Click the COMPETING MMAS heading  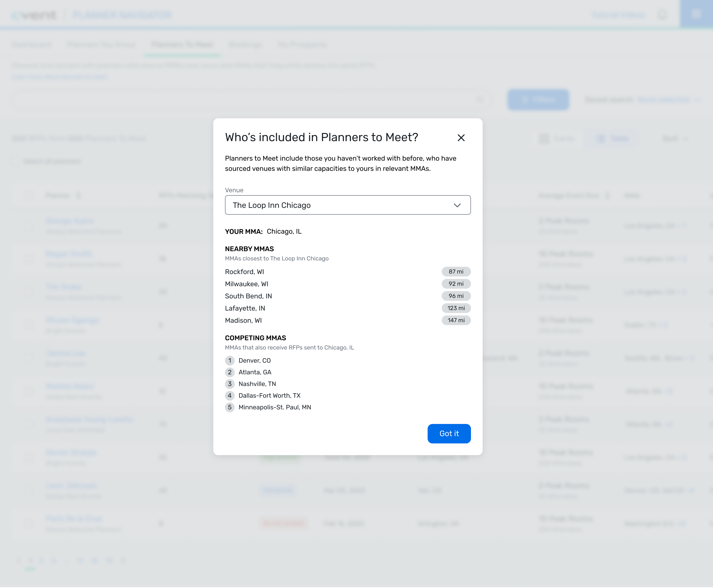pyautogui.click(x=255, y=338)
